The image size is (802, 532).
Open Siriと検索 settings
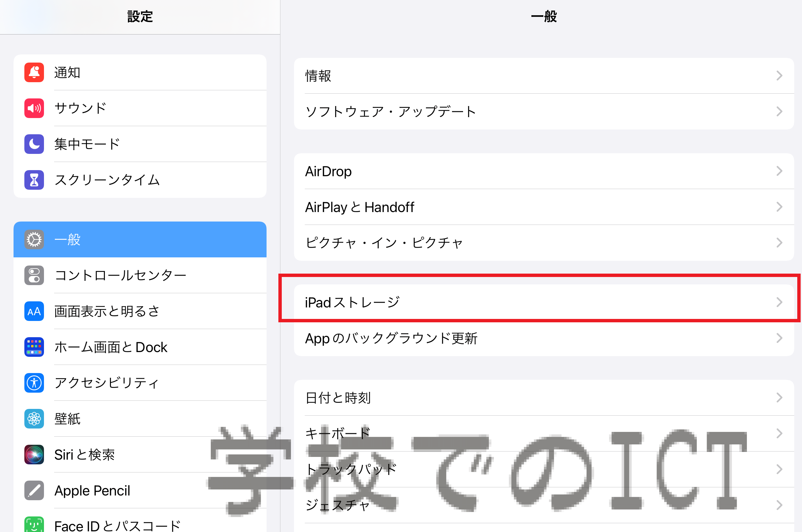(x=140, y=455)
